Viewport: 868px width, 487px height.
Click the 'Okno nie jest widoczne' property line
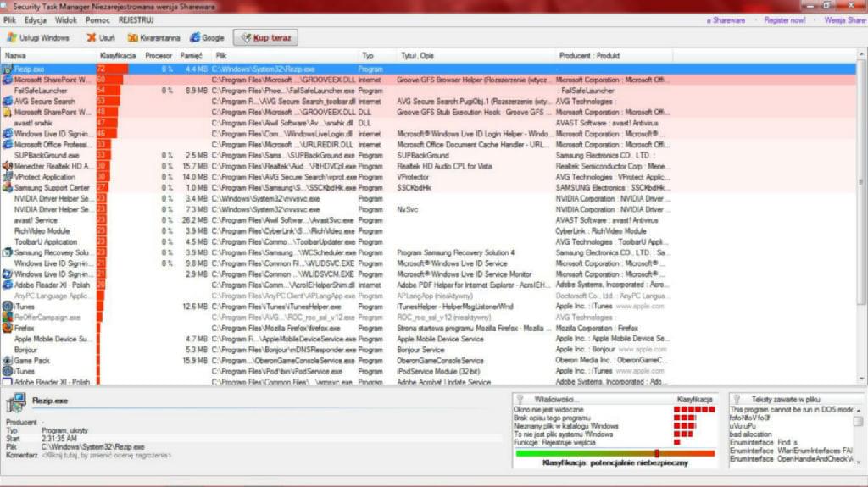coord(548,410)
